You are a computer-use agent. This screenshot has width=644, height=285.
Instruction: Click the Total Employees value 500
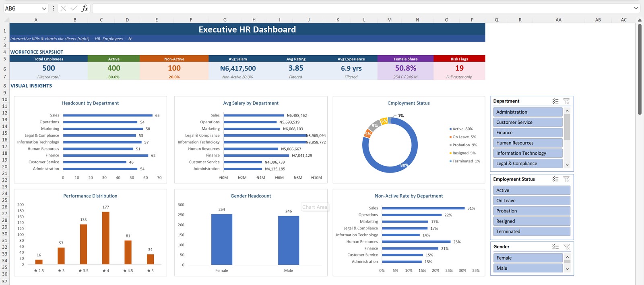[48, 68]
